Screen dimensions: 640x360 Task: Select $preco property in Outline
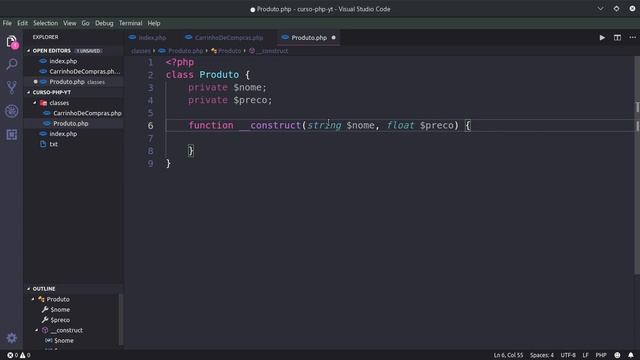click(x=60, y=320)
